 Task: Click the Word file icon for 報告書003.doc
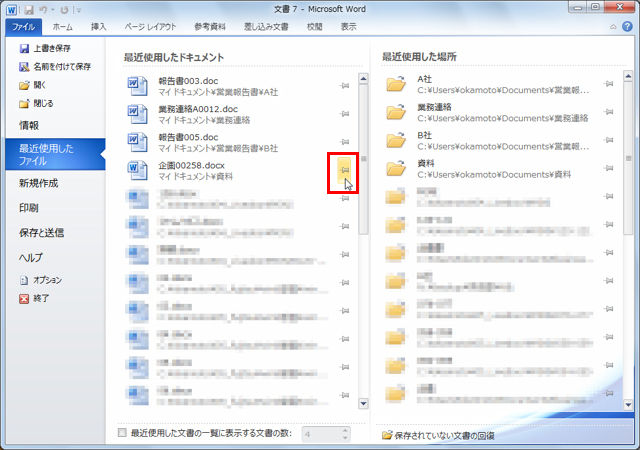pos(137,86)
